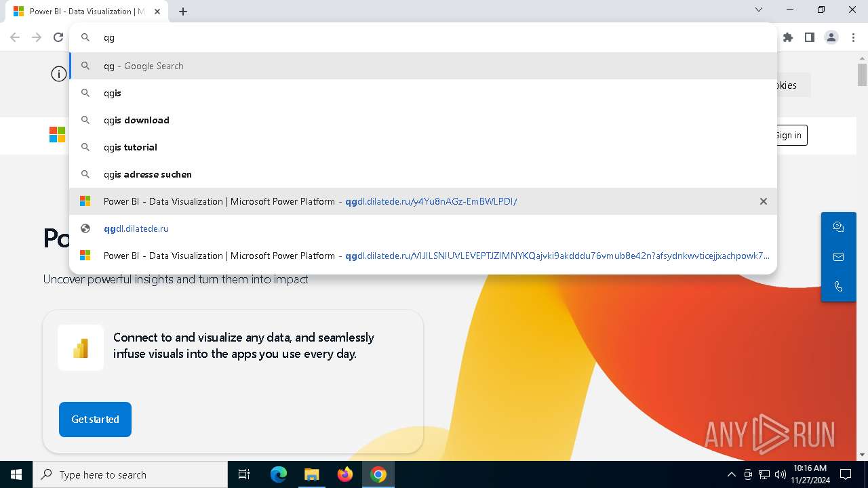Select 'qg - Google Search' suggestion
This screenshot has height=488, width=868.
click(x=423, y=66)
